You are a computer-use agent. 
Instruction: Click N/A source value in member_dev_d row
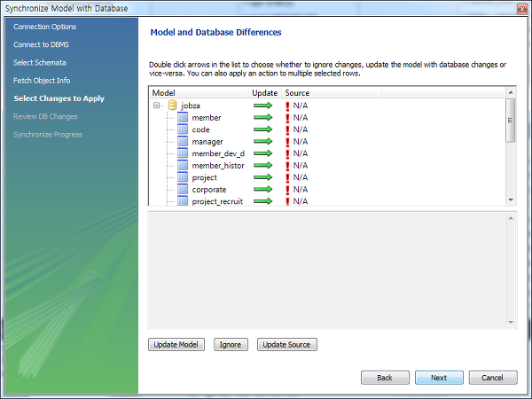coord(301,153)
